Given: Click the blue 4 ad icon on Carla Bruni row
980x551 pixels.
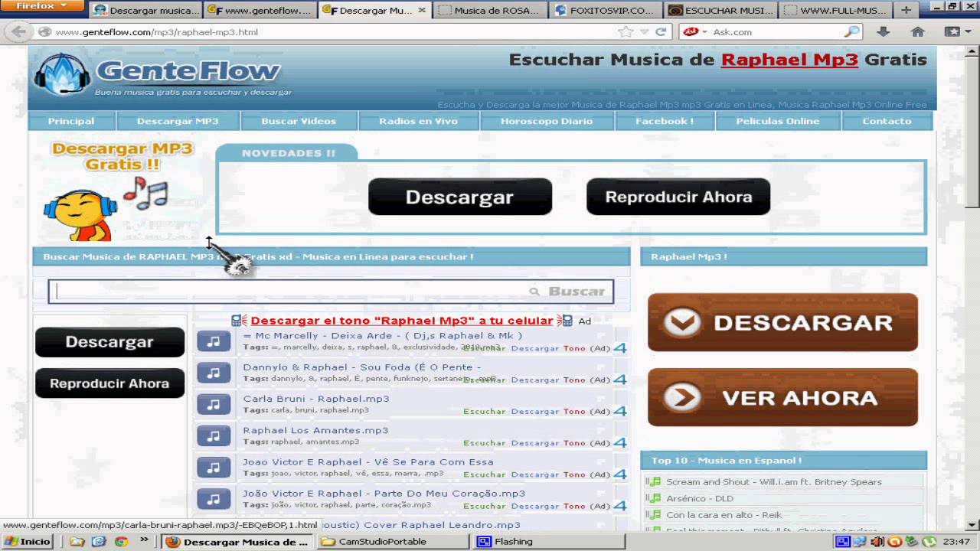Looking at the screenshot, I should click(x=620, y=411).
